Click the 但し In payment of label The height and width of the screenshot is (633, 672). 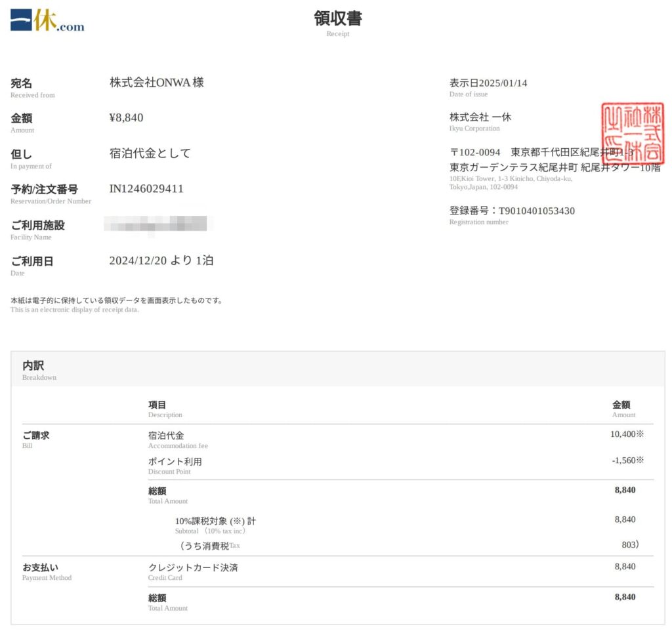click(22, 153)
